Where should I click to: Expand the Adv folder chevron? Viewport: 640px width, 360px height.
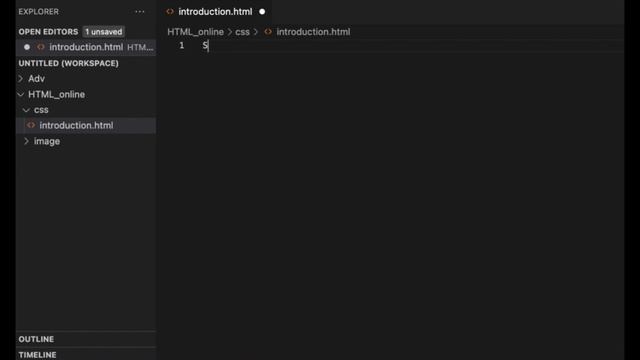click(21, 79)
